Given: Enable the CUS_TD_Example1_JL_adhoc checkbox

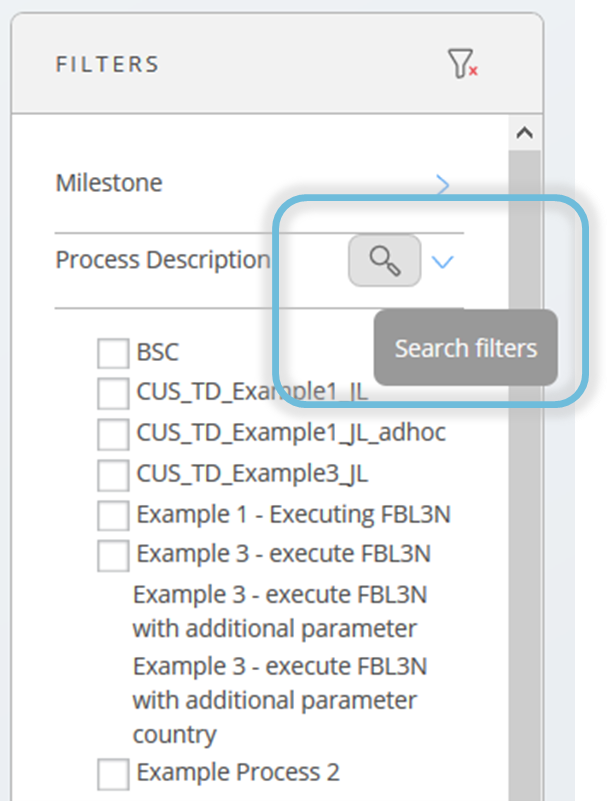Looking at the screenshot, I should coord(113,434).
